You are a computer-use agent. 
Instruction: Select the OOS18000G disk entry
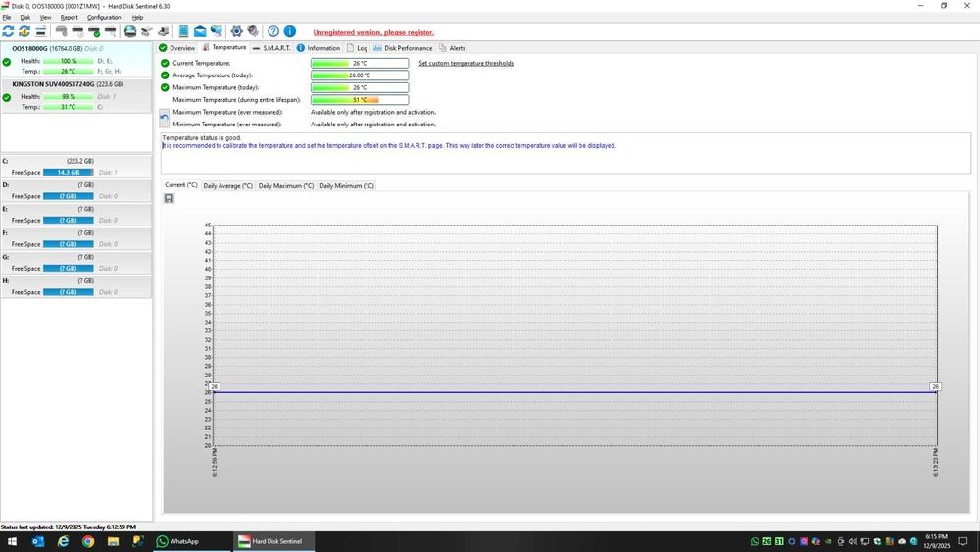(x=76, y=60)
